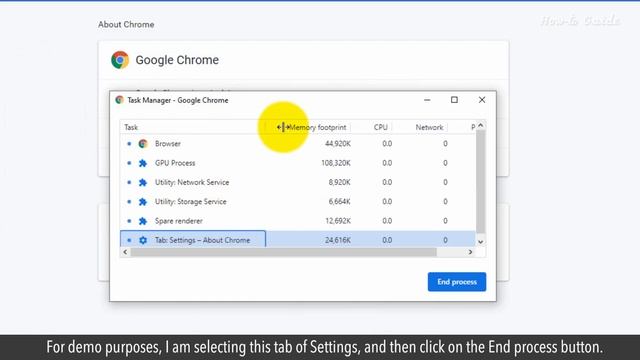Click the 12,692K memory value
This screenshot has width=640, height=360.
[x=338, y=221]
